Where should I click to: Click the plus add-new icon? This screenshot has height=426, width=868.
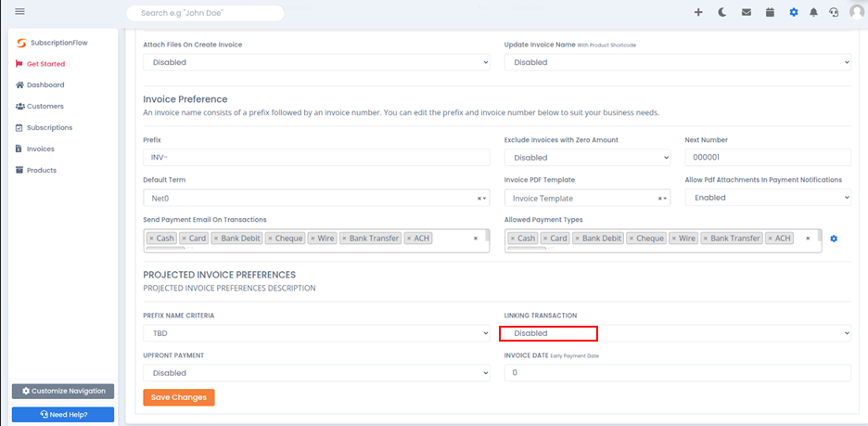click(x=698, y=12)
